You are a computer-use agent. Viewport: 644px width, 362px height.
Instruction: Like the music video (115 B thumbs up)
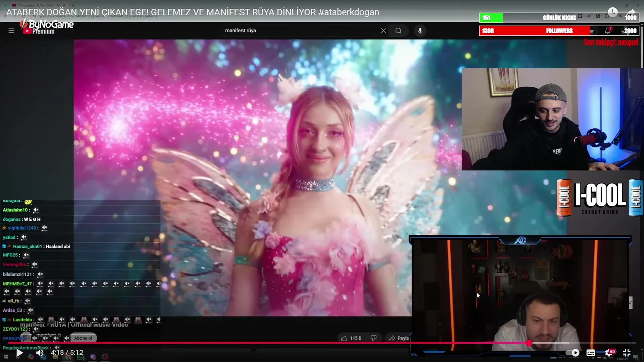click(351, 338)
